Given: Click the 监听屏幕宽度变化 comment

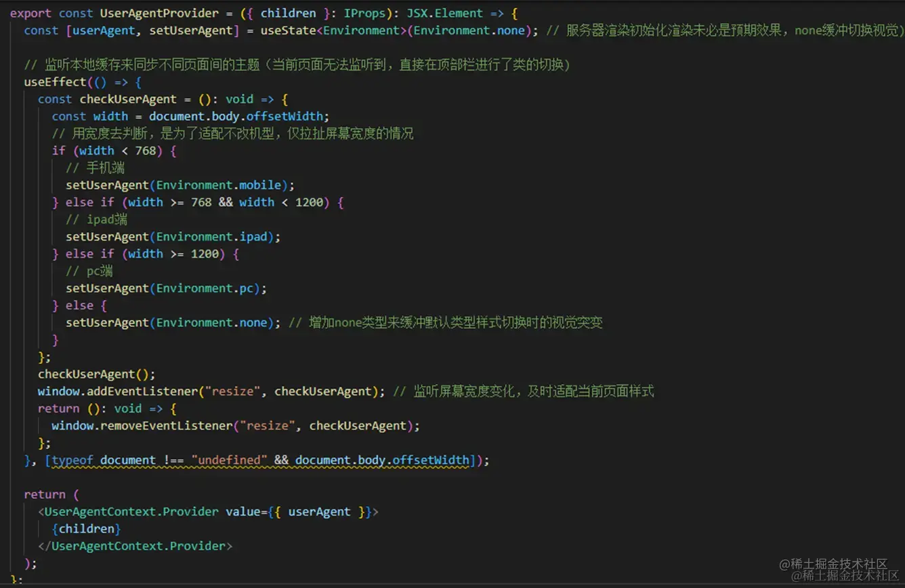Looking at the screenshot, I should (x=524, y=392).
